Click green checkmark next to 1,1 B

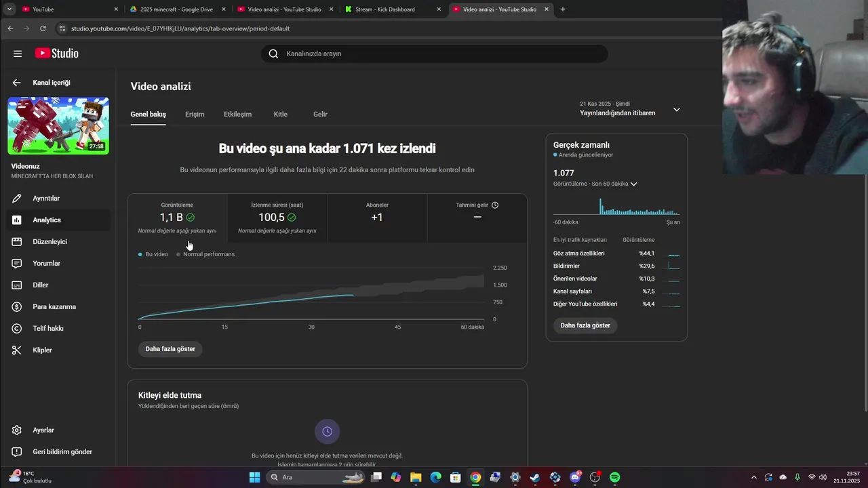tap(191, 218)
